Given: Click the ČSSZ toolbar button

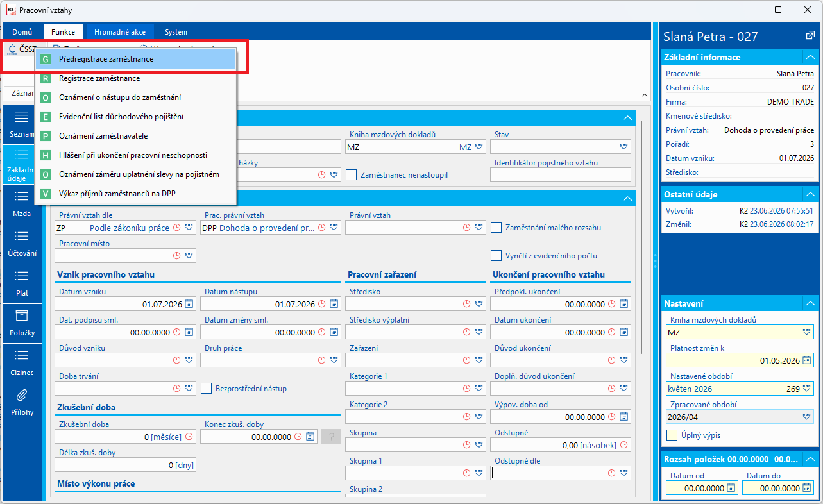Looking at the screenshot, I should pos(21,49).
